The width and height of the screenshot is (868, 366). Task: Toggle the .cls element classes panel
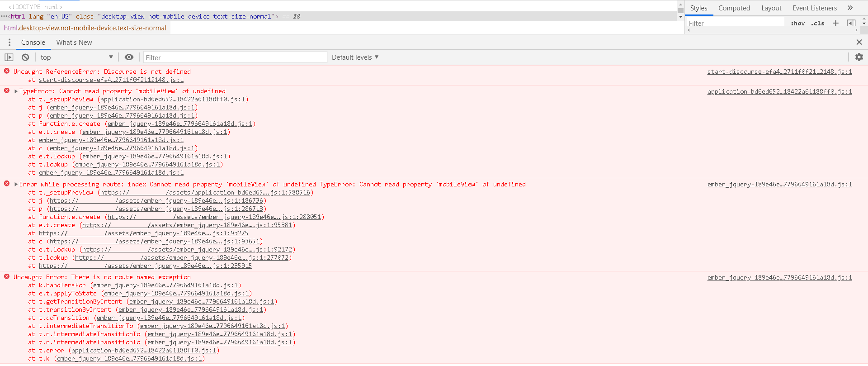point(818,24)
